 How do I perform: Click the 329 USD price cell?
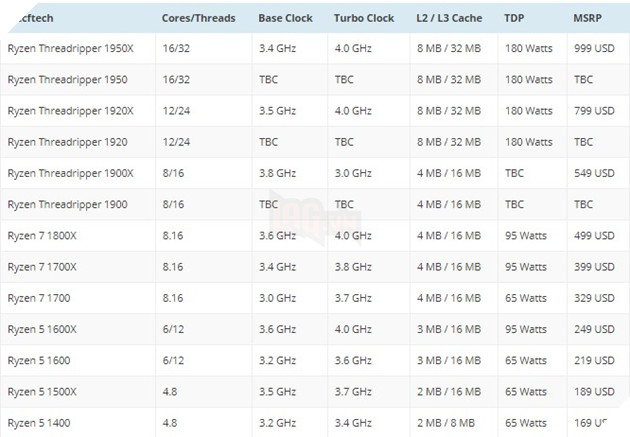tap(594, 298)
